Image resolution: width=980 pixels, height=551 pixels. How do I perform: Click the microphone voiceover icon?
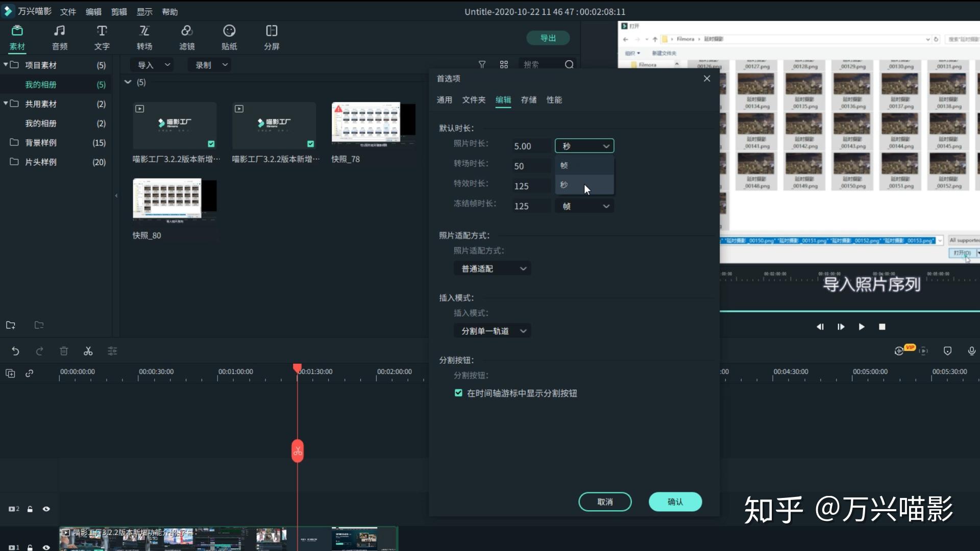[971, 351]
